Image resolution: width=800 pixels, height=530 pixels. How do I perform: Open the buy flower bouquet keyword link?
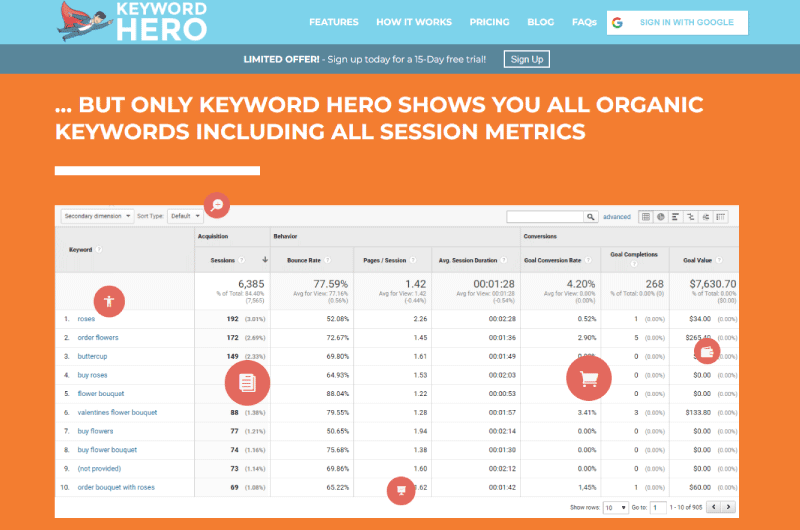[107, 450]
